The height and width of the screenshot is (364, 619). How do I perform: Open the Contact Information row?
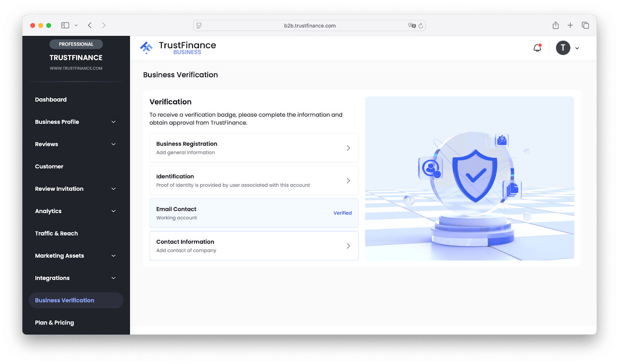pyautogui.click(x=254, y=246)
